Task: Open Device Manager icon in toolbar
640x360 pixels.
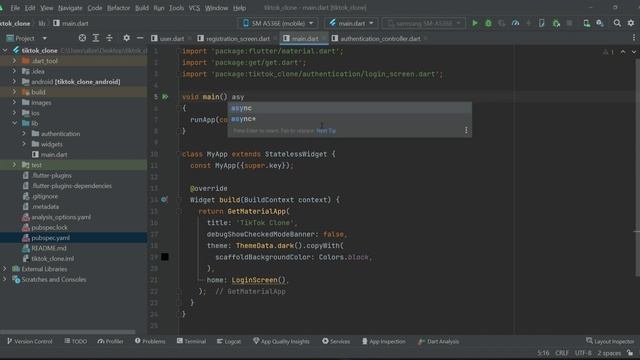Action: [587, 23]
